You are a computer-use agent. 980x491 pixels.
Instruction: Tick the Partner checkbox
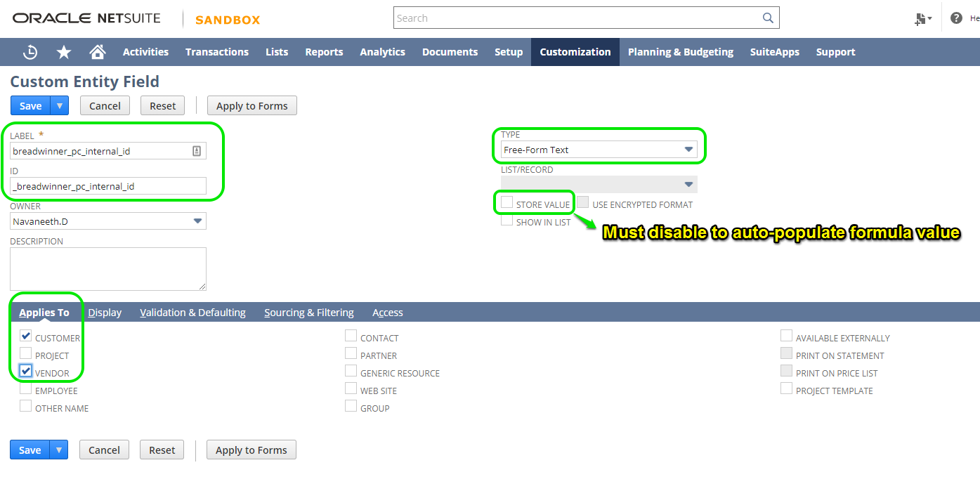coord(351,353)
